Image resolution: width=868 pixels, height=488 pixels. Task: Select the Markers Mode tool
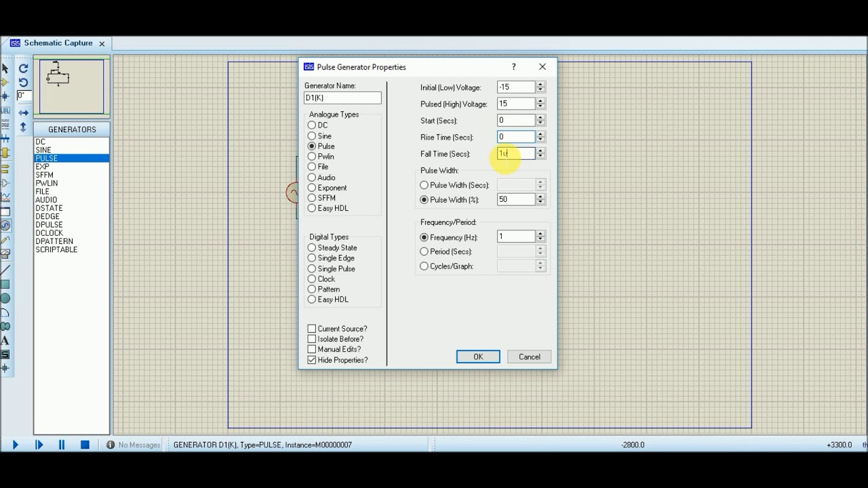[x=5, y=367]
